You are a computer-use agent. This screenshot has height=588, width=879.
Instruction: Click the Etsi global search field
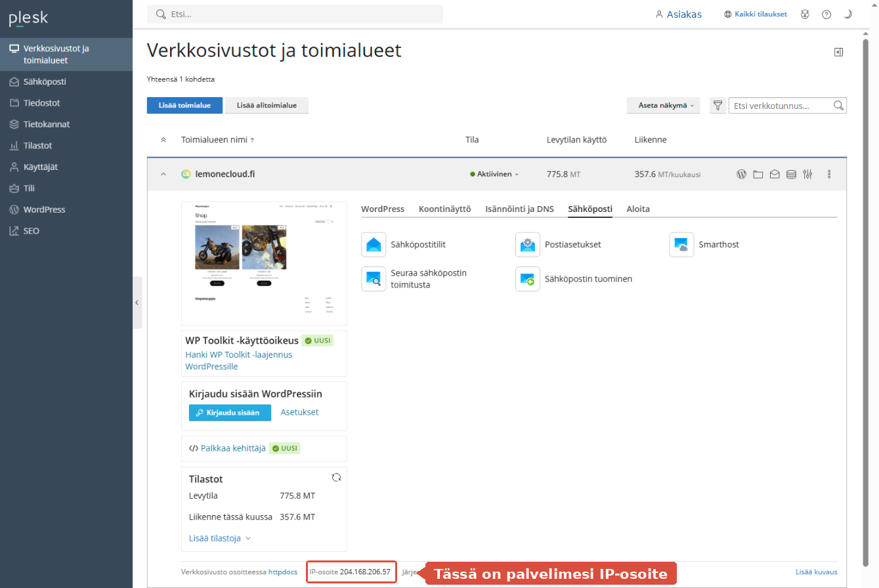[x=295, y=14]
